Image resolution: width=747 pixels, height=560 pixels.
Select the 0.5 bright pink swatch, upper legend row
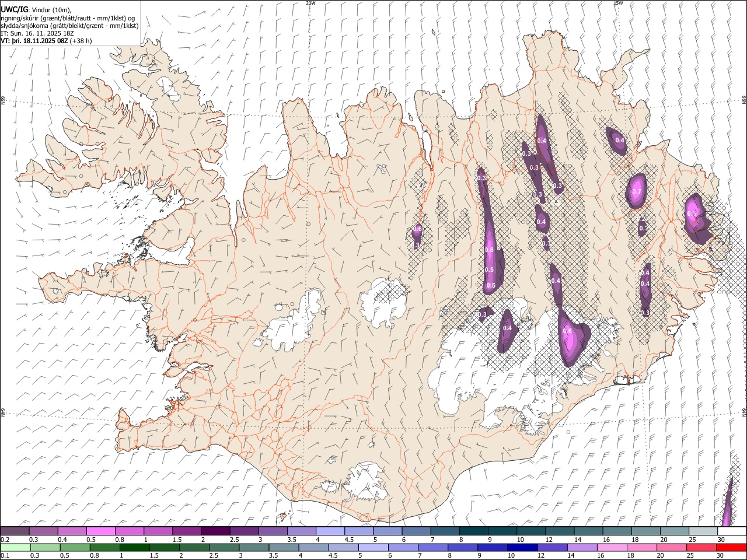click(x=101, y=531)
